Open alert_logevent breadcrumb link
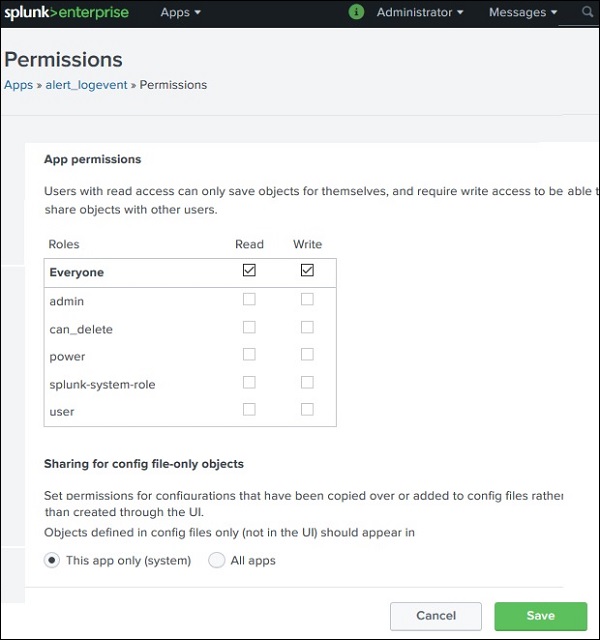 86,85
